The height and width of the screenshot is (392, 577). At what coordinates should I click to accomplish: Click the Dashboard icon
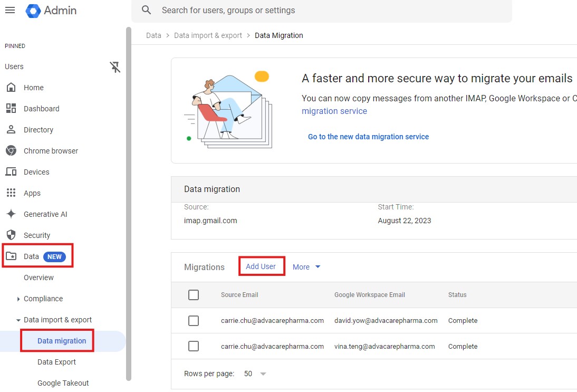tap(11, 109)
